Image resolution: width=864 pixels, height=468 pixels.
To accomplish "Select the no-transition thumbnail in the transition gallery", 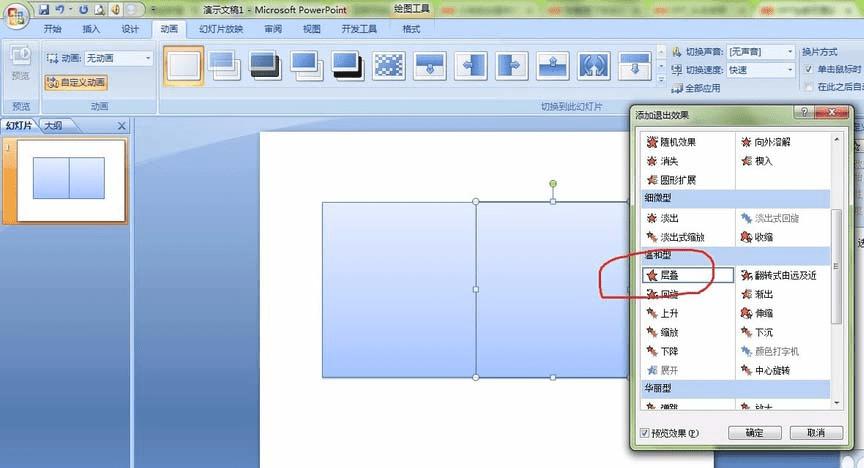I will tap(183, 66).
